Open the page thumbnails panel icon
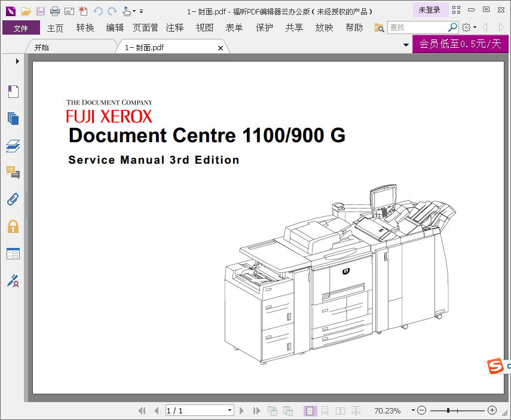This screenshot has height=420, width=511. [13, 119]
